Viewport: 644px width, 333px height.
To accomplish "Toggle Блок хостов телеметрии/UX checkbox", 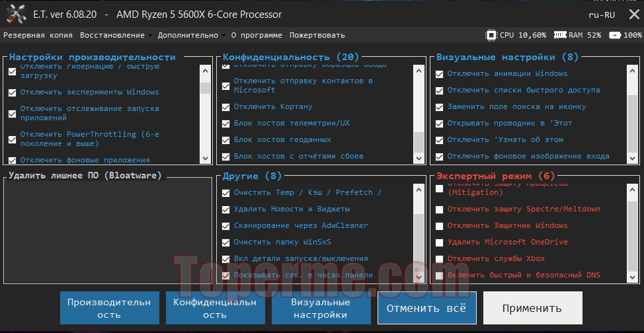I will click(x=226, y=124).
